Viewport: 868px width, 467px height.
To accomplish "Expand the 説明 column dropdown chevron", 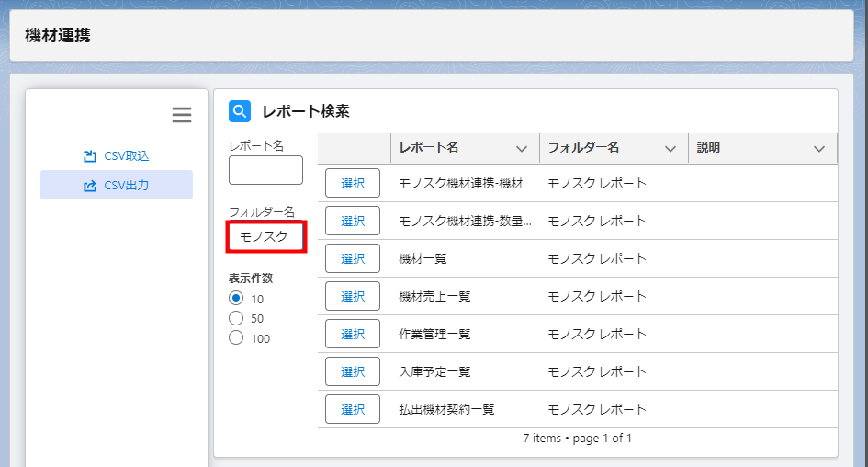I will click(x=819, y=148).
